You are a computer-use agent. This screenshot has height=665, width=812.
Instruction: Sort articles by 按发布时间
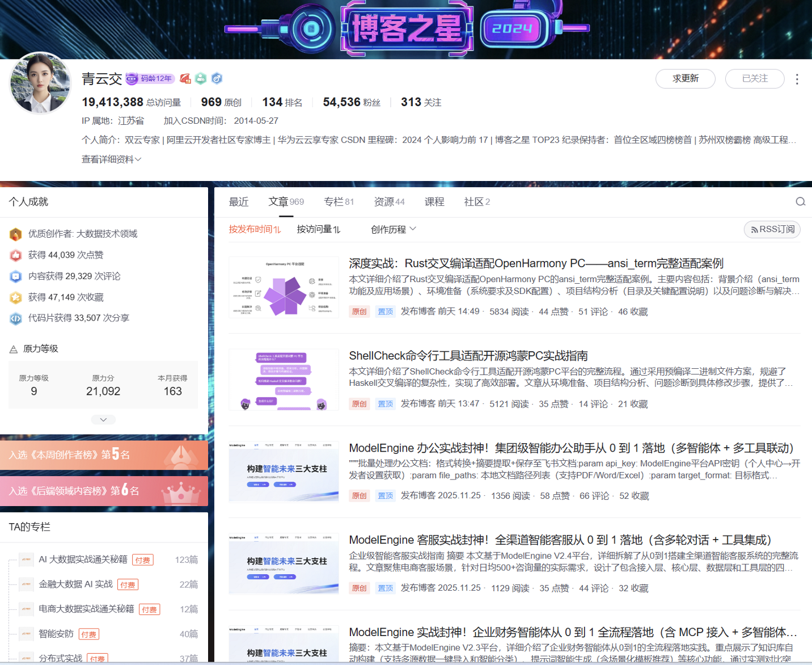tap(255, 229)
